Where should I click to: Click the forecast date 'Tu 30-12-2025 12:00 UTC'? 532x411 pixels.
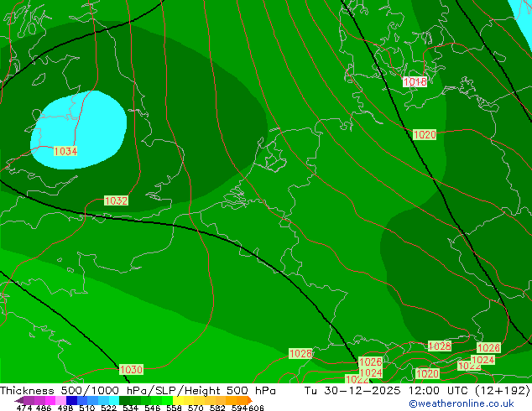pyautogui.click(x=389, y=391)
